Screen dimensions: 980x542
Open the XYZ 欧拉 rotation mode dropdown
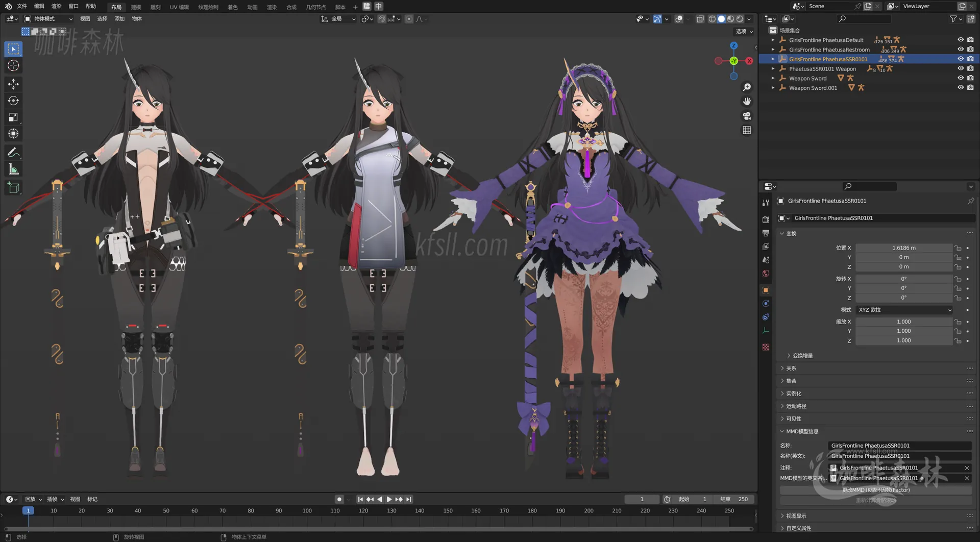click(903, 310)
